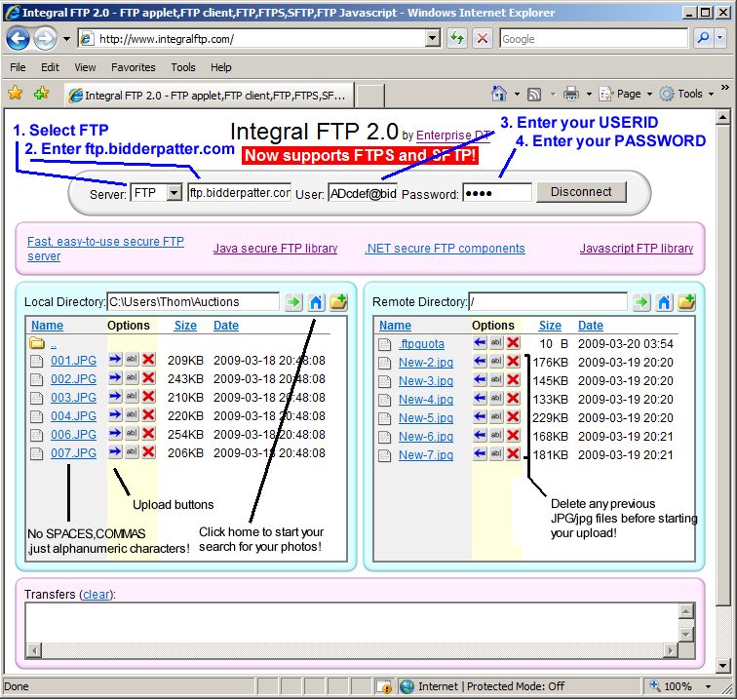Sort local files by Size header

pos(185,326)
